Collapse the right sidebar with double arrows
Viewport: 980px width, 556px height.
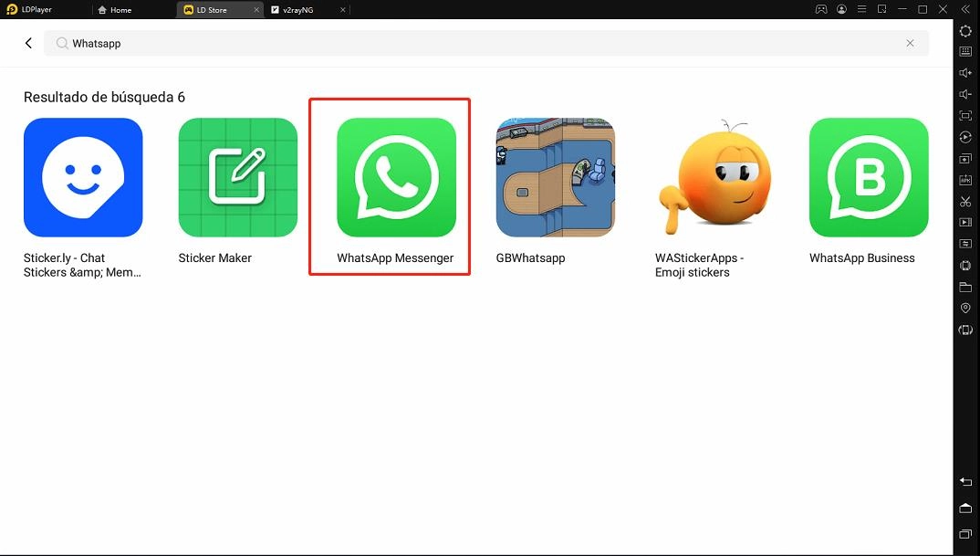(965, 9)
